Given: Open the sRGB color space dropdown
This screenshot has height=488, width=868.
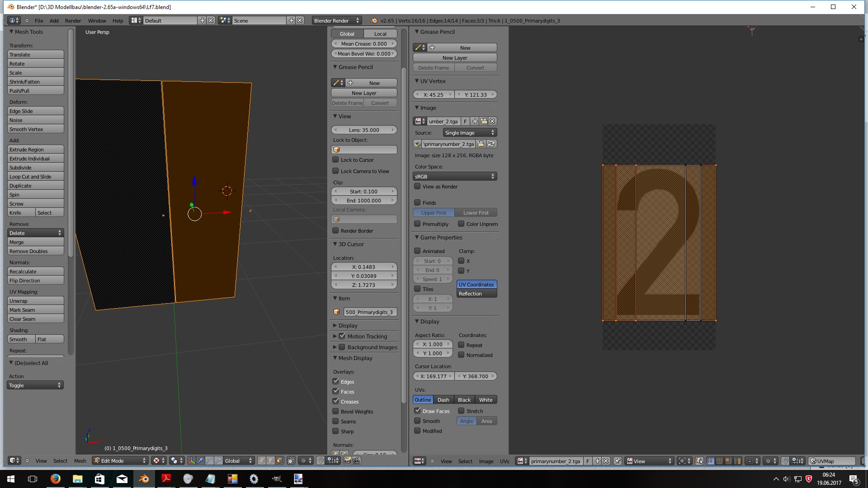Looking at the screenshot, I should (455, 177).
